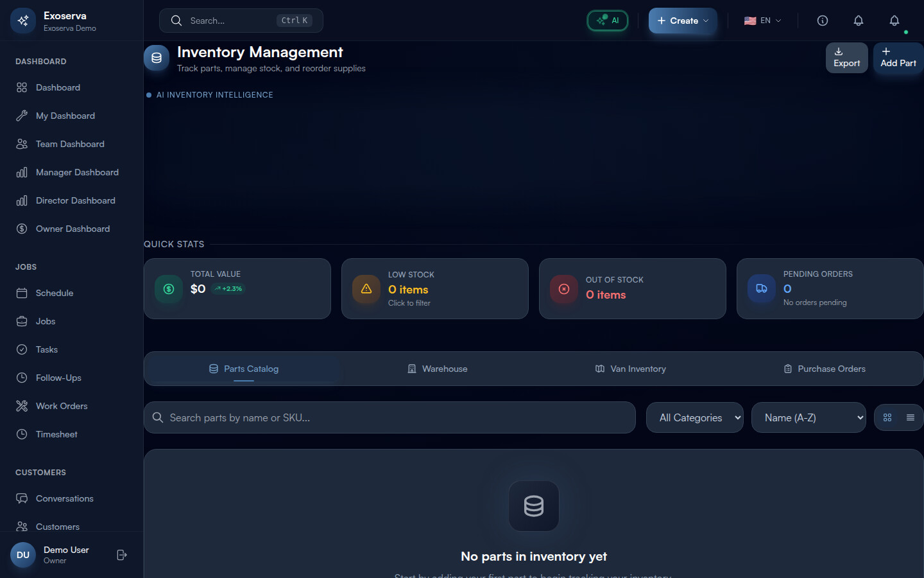The height and width of the screenshot is (578, 924).
Task: Click the Out of Stock red icon
Action: (564, 289)
